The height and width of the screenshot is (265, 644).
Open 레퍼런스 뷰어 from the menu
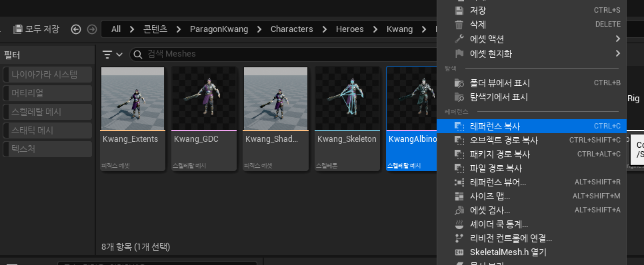click(531, 182)
